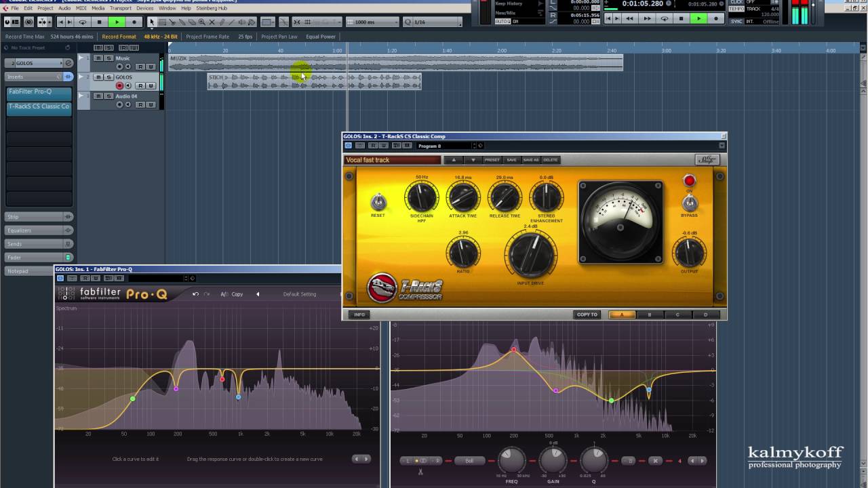Click the Pro-Q GAIN knob

(553, 461)
